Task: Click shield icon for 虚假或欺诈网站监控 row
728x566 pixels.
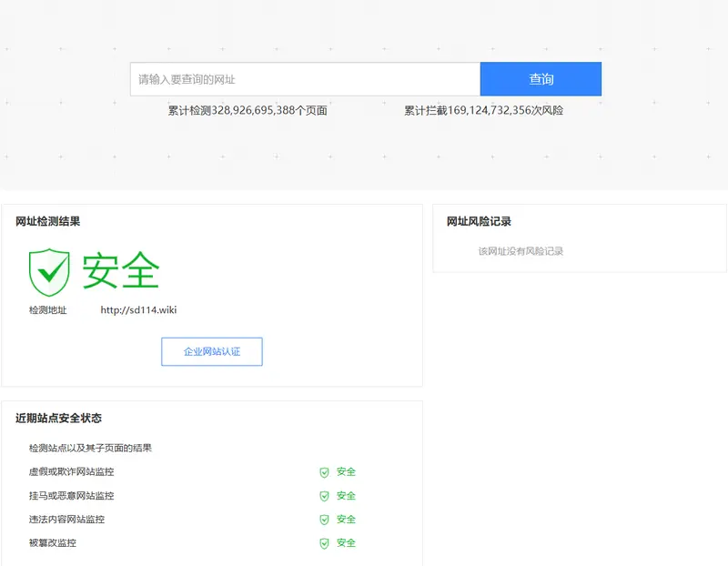Action: tap(325, 472)
